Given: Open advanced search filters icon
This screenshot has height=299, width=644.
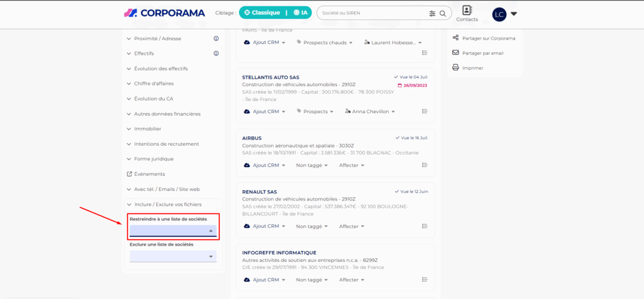Looking at the screenshot, I should [x=432, y=13].
